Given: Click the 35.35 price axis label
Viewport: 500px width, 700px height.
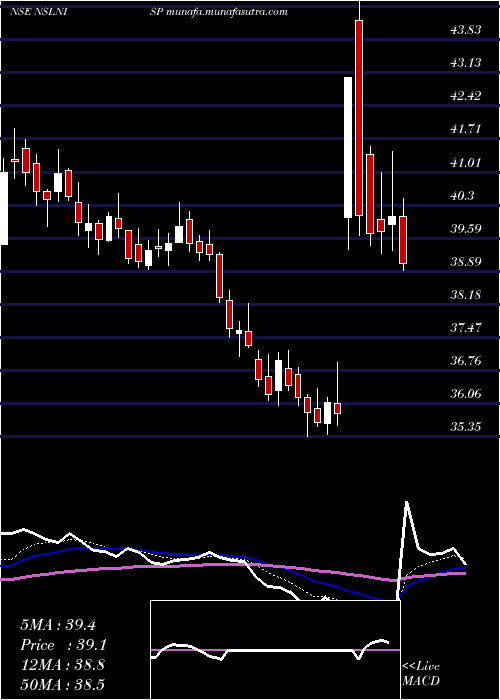Looking at the screenshot, I should [466, 427].
